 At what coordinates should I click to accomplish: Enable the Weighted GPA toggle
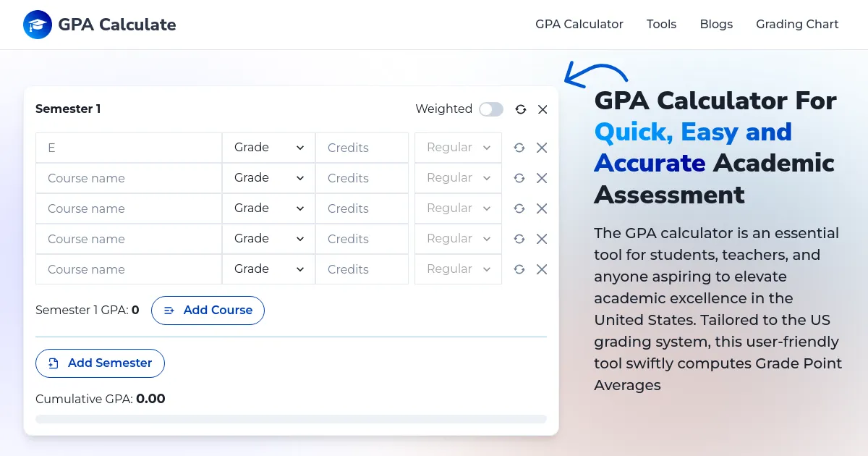491,109
